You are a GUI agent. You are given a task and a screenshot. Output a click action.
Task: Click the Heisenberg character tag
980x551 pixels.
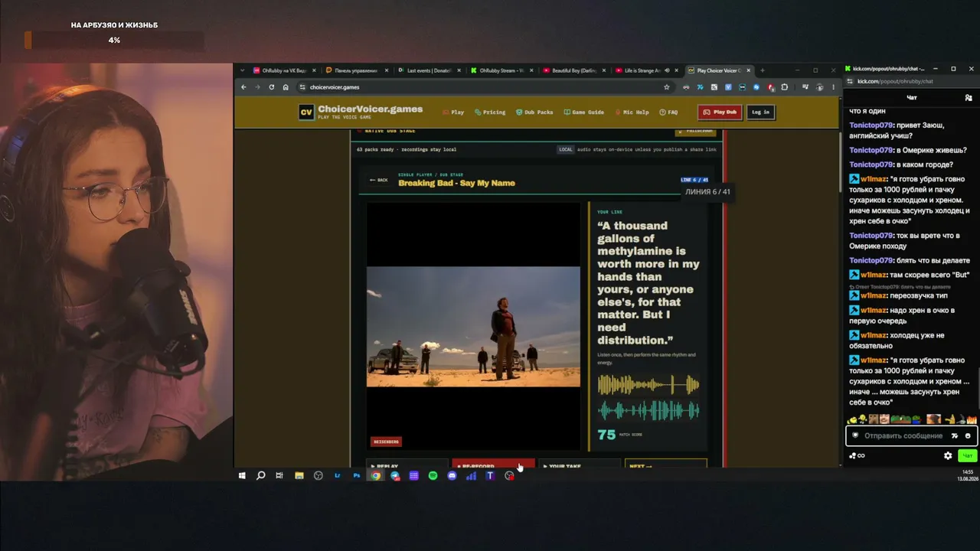(386, 442)
